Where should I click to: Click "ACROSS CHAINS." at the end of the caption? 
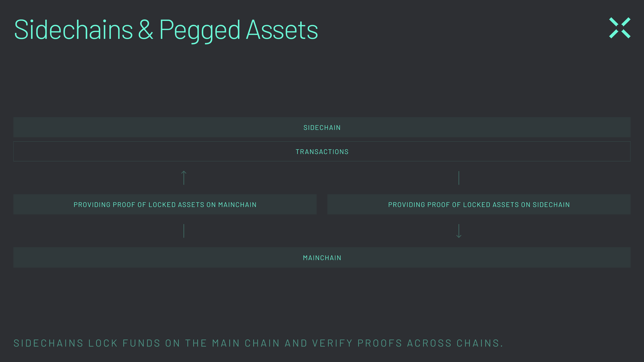pos(455,343)
